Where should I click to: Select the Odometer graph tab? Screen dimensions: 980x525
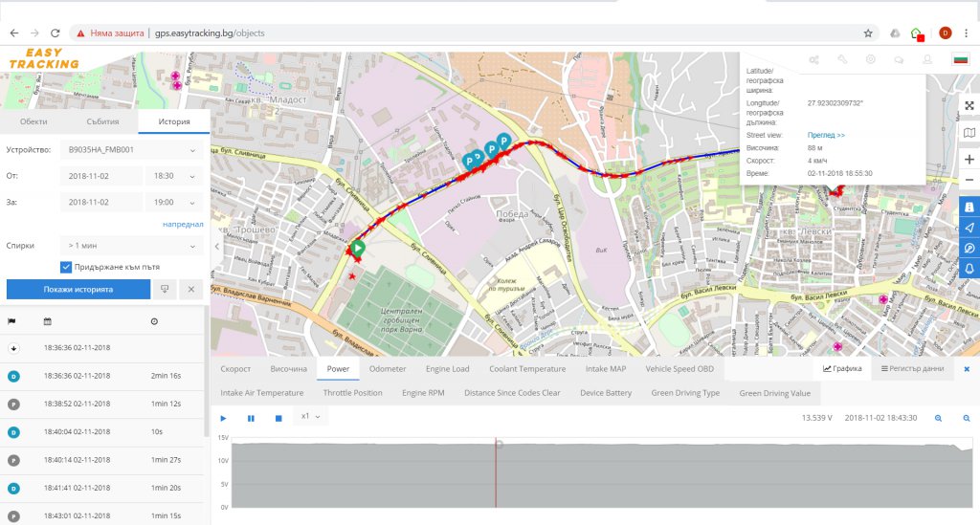(388, 369)
